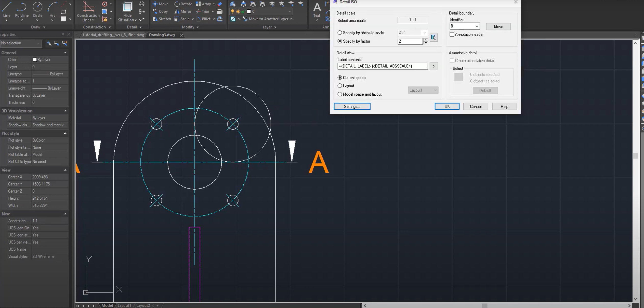Click the Help button
This screenshot has width=644, height=308.
[x=504, y=106]
